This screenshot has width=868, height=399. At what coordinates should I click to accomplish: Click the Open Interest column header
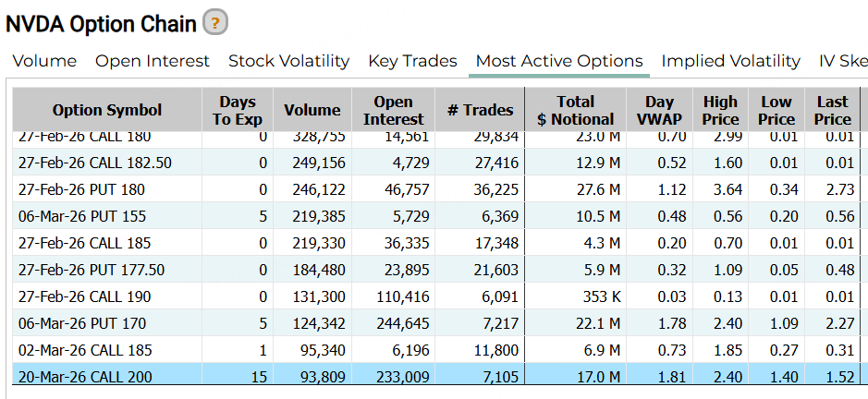pos(393,110)
